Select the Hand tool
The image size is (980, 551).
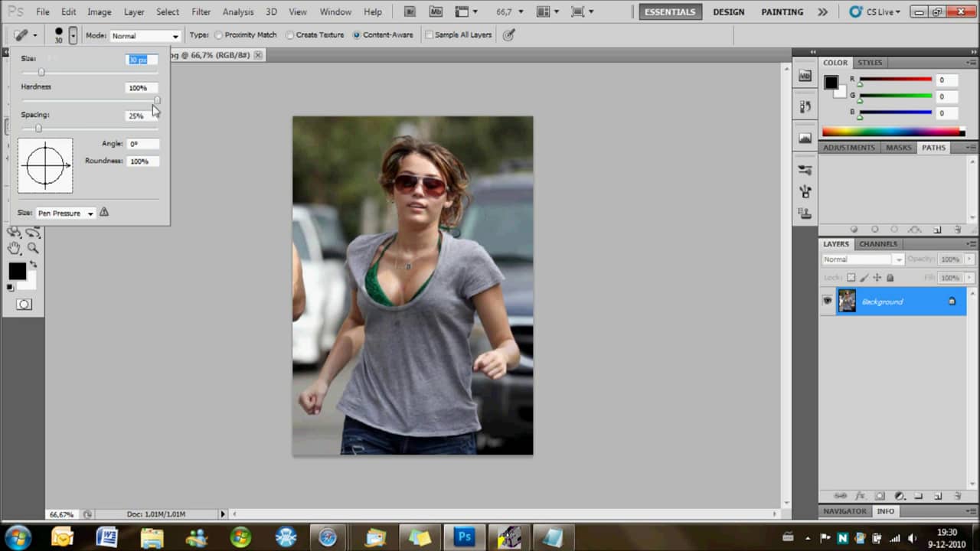pos(15,248)
